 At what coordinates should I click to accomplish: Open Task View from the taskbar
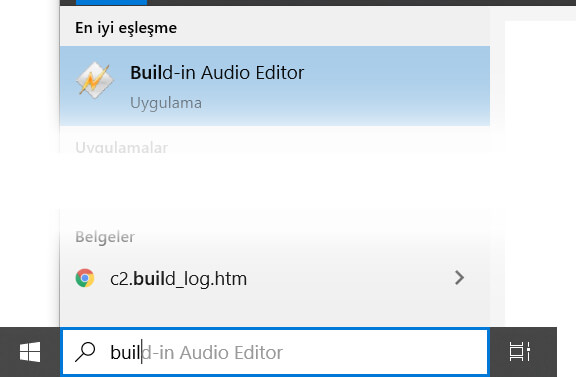(x=519, y=352)
